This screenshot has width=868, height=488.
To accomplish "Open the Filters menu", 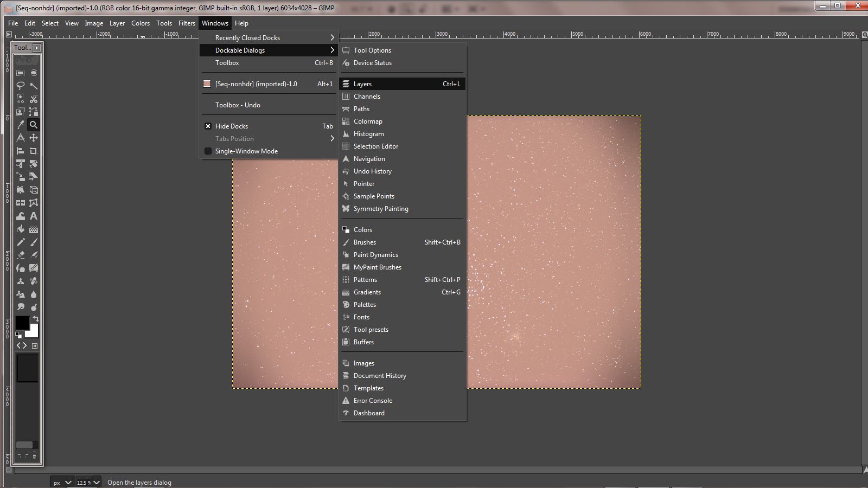I will click(187, 23).
